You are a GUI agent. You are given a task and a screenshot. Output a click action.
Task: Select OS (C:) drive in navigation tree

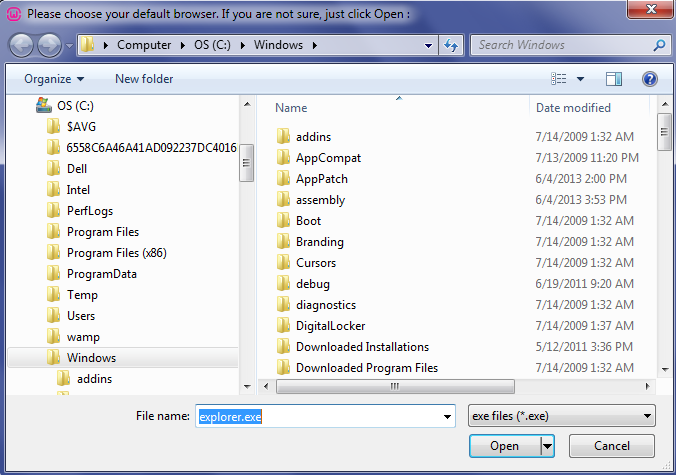[75, 106]
